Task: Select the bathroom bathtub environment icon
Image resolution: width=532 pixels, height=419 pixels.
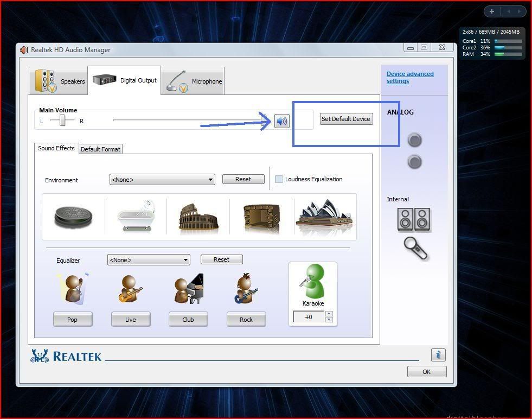Action: [x=137, y=217]
